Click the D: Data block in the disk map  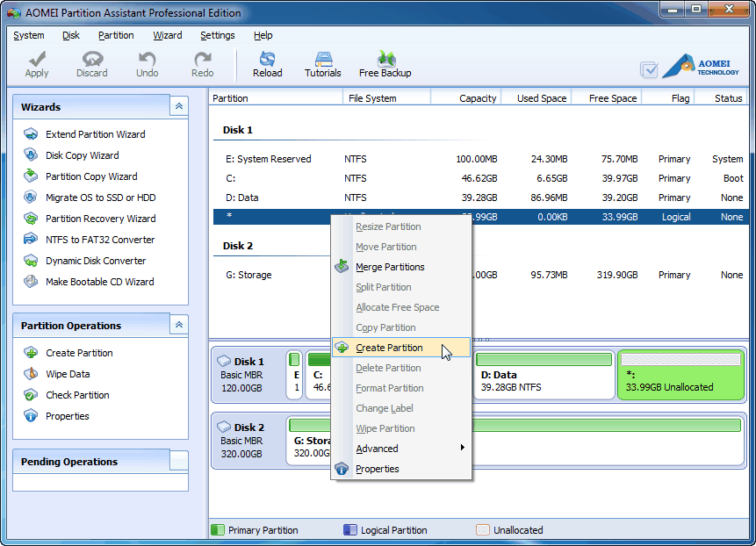click(x=544, y=375)
